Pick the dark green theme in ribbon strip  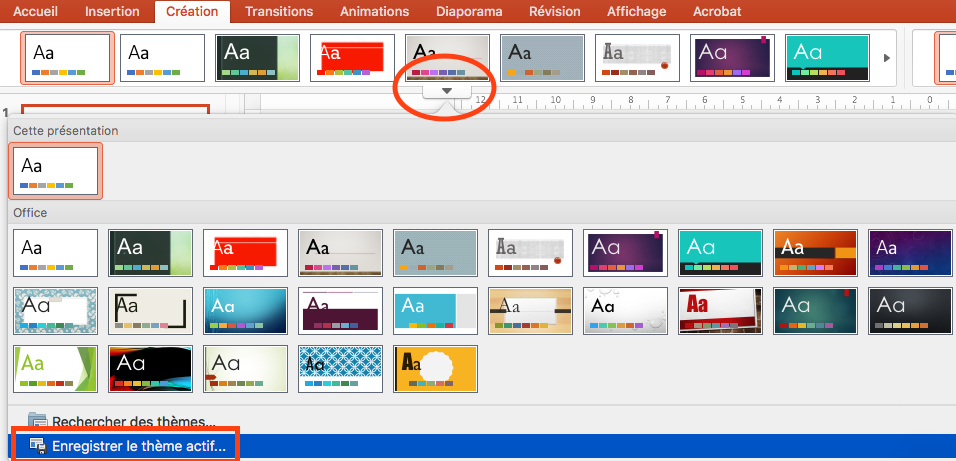(257, 57)
